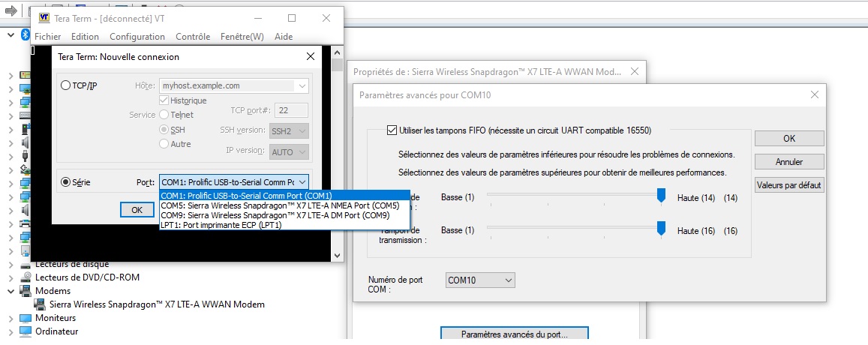Select the Ordinateur tree label

click(56, 331)
